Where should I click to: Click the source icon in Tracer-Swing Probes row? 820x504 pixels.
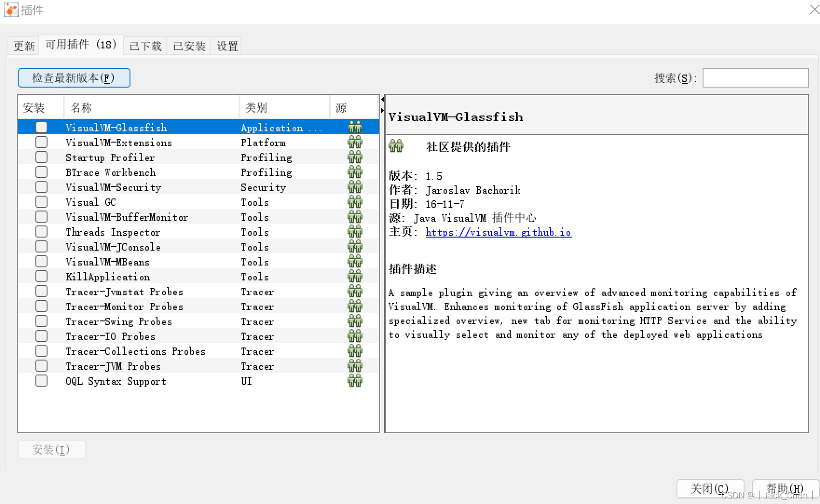click(x=355, y=321)
